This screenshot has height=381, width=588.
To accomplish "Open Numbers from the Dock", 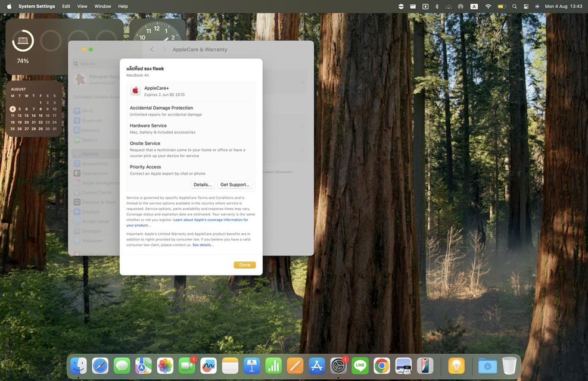I will 273,366.
